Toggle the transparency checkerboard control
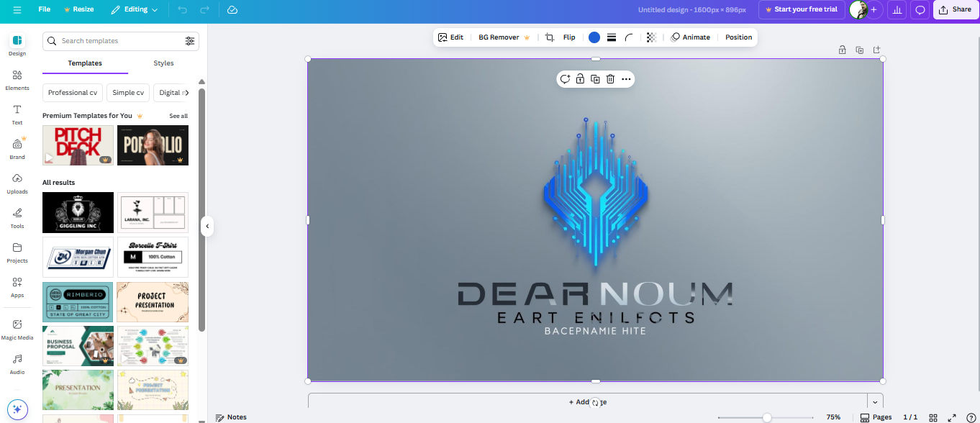This screenshot has width=980, height=423. tap(650, 37)
